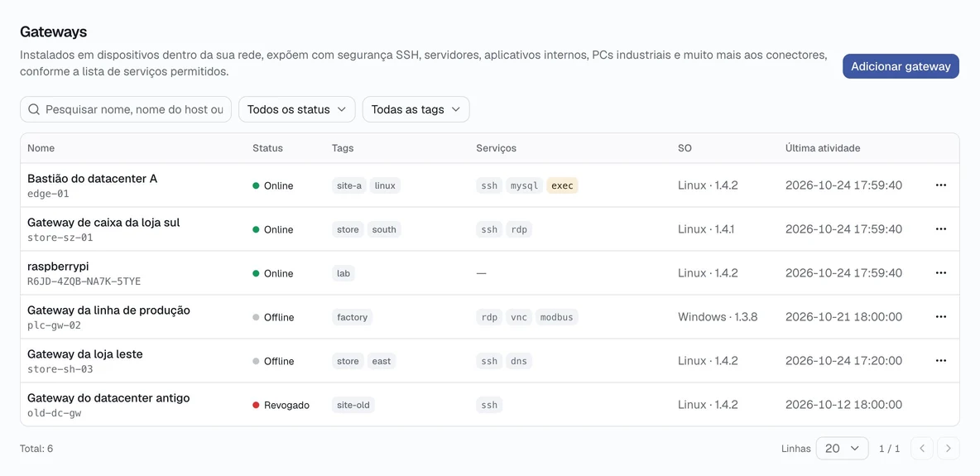
Task: Click the vnc service chip
Action: click(x=519, y=317)
